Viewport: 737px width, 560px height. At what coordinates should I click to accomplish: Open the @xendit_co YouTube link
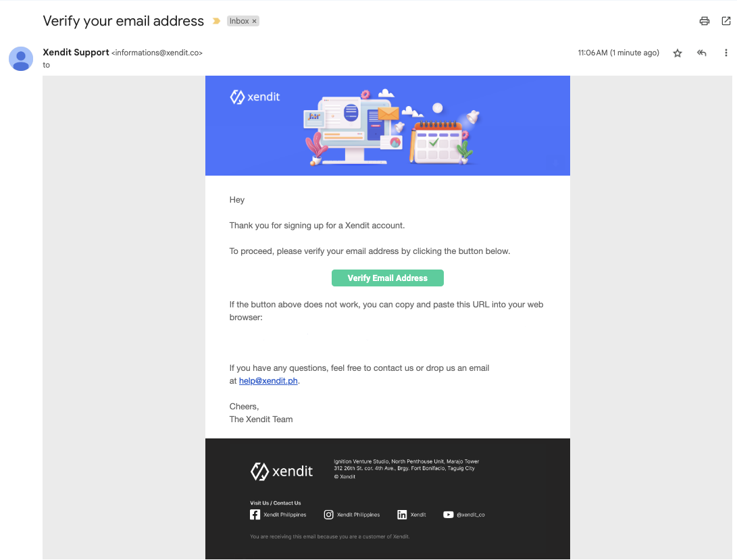471,515
